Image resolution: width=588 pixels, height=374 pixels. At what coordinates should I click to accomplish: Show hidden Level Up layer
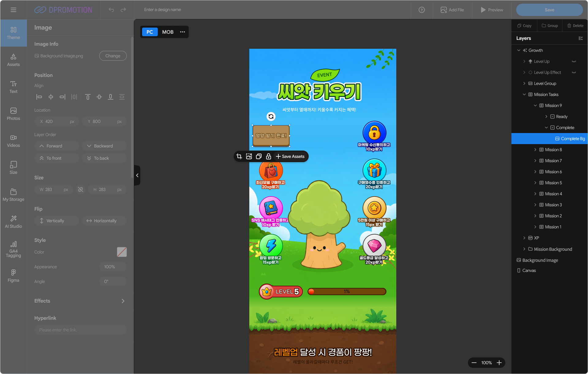(x=574, y=61)
